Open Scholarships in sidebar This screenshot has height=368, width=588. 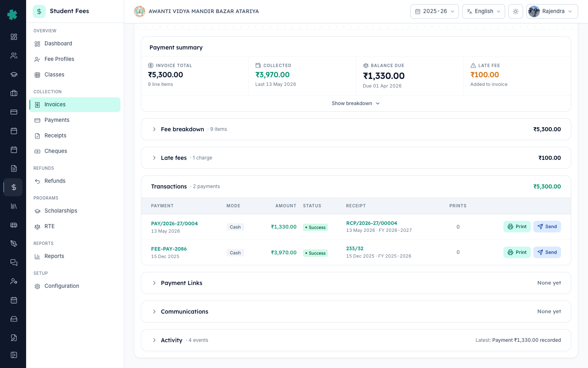(x=75, y=211)
